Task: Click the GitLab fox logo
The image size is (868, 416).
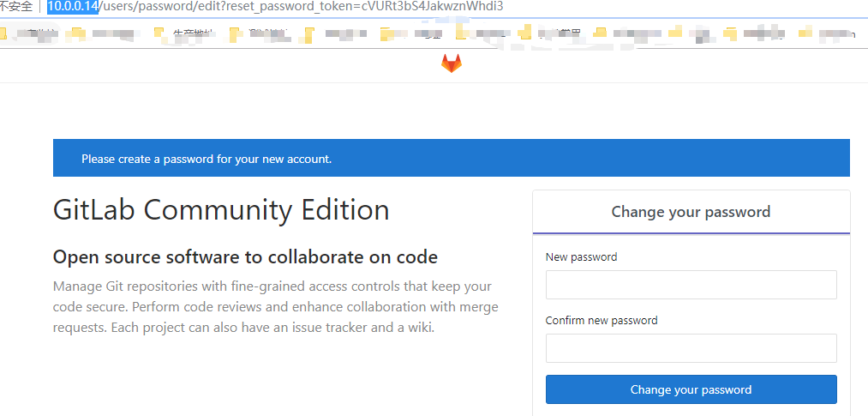Action: coord(452,63)
